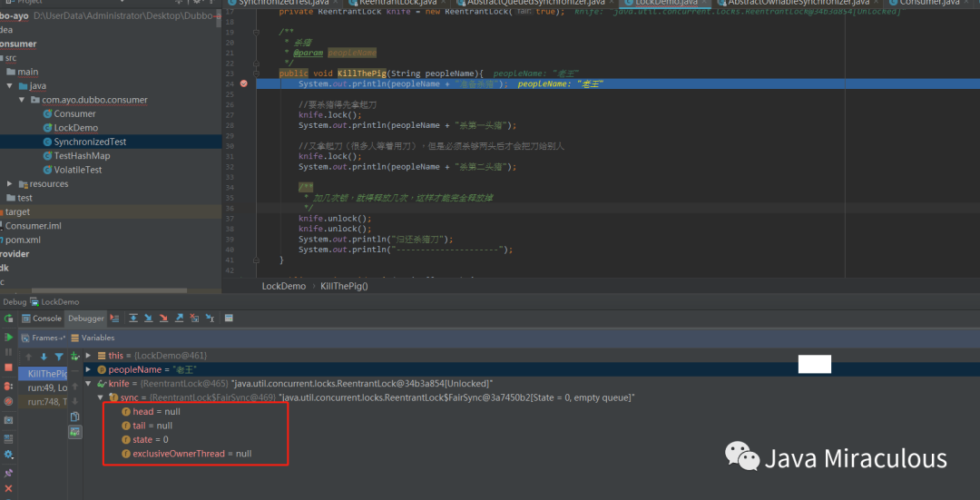Toggle Mute Breakpoints icon
The height and width of the screenshot is (500, 980).
click(x=8, y=401)
